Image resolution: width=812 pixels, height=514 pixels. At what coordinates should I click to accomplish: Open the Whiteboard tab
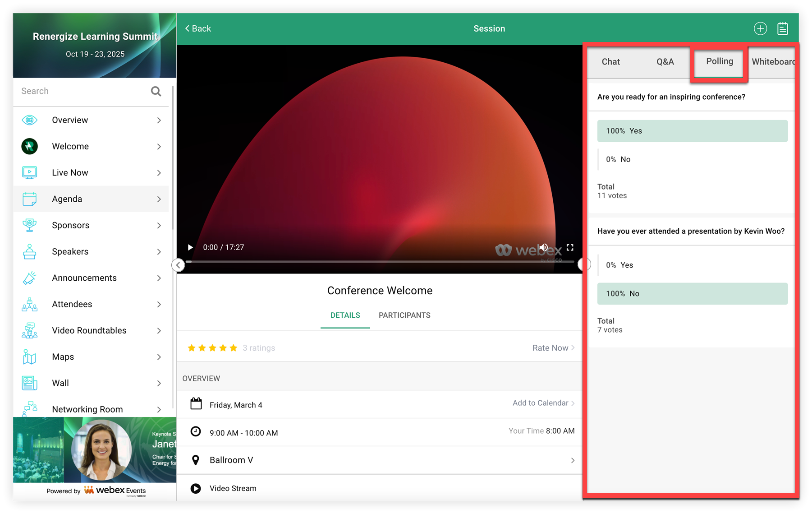772,62
